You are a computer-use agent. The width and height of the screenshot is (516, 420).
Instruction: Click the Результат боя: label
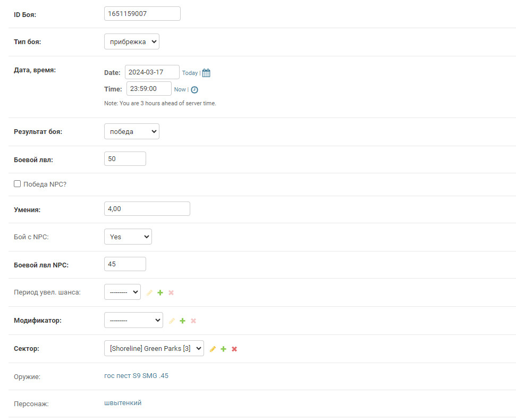[38, 132]
